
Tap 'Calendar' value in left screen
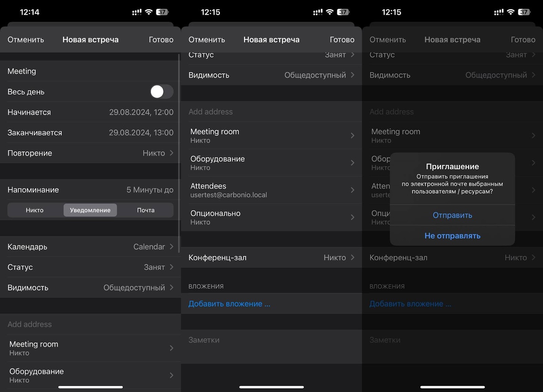149,247
